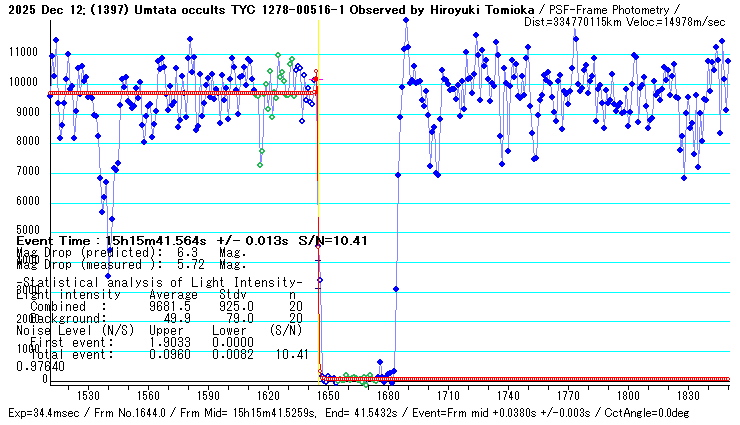Click the Exp=34.4msec footer text
The image size is (740, 425).
click(x=40, y=413)
